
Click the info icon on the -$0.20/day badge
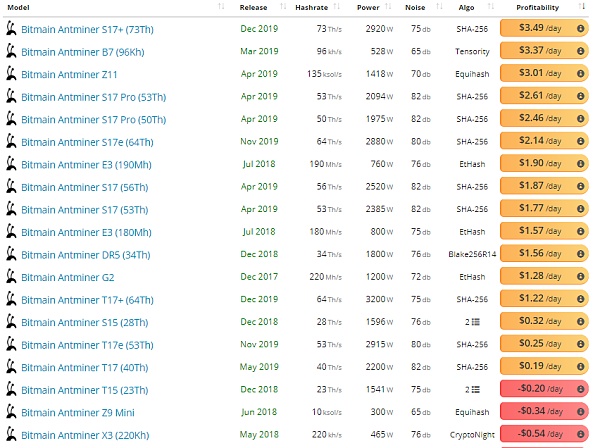(x=580, y=389)
